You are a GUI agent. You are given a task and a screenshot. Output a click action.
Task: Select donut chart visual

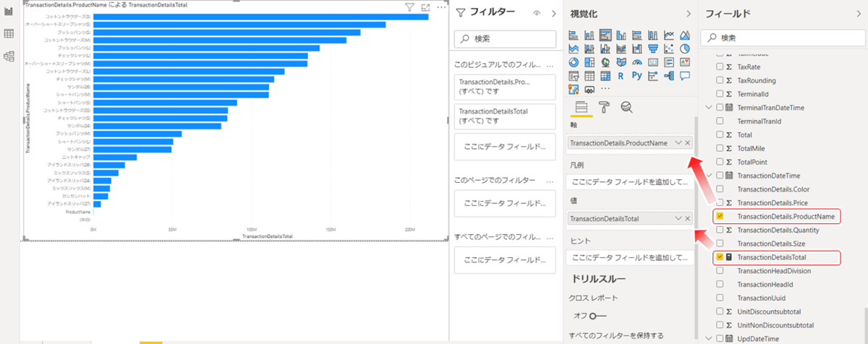pos(574,62)
